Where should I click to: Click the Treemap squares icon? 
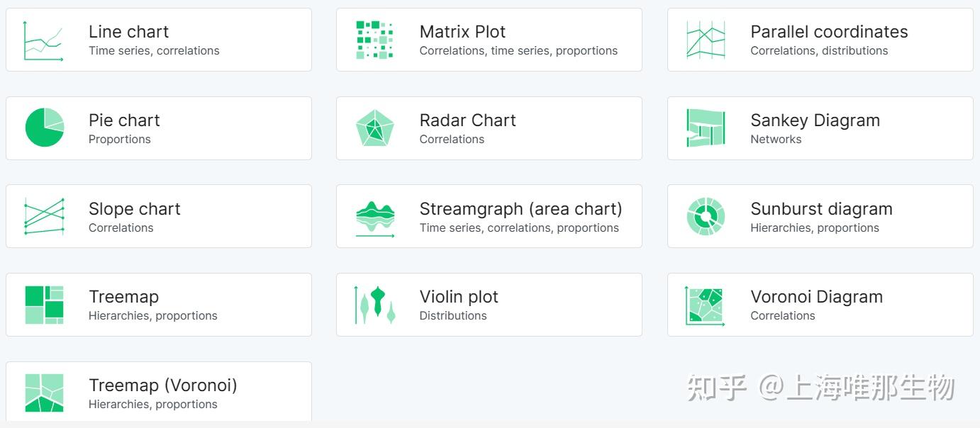coord(44,305)
